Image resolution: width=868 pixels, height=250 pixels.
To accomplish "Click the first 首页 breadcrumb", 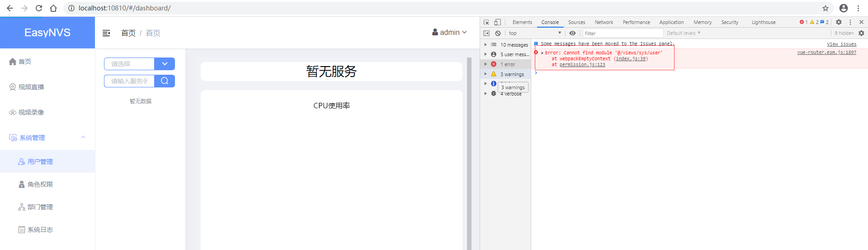I will [128, 33].
